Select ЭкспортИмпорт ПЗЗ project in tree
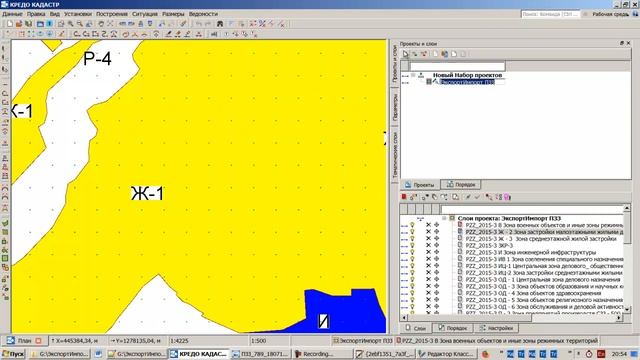Viewport: 640px width, 360px height. tap(468, 82)
